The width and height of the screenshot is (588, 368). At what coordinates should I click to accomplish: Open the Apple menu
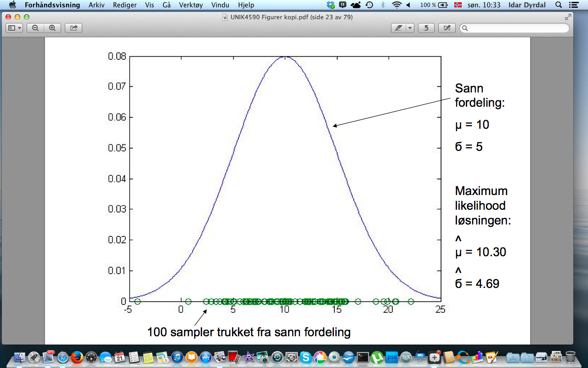point(12,5)
